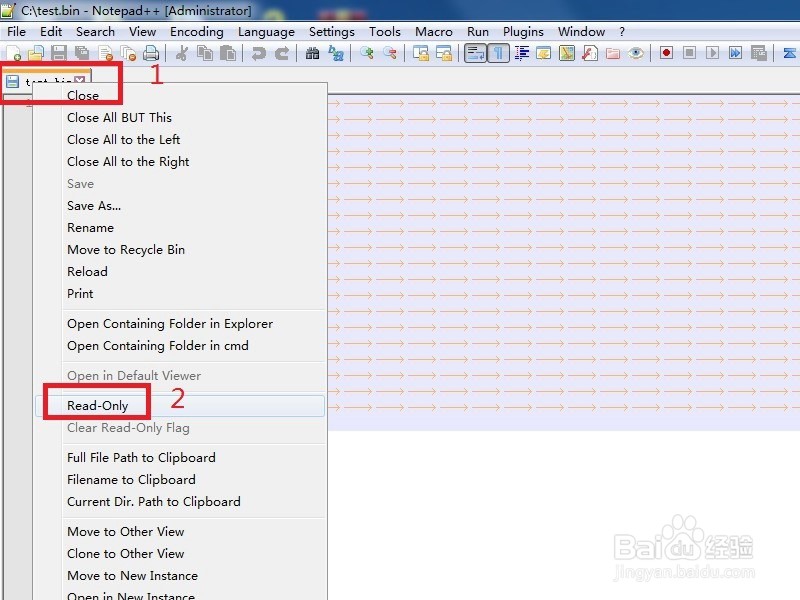
Task: Choose Close All BUT This
Action: tap(180, 117)
